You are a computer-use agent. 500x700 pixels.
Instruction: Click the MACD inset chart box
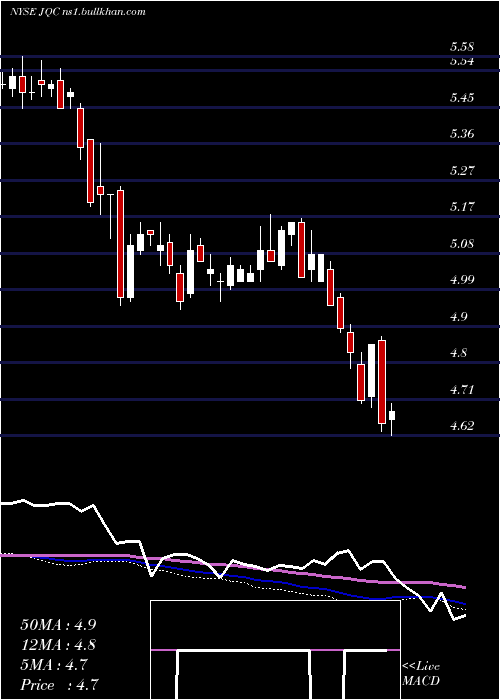tap(275, 650)
